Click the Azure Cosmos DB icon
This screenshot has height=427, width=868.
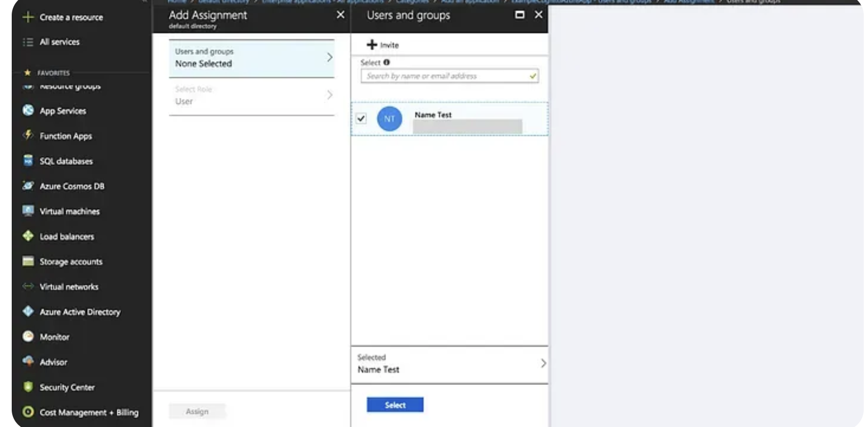28,186
